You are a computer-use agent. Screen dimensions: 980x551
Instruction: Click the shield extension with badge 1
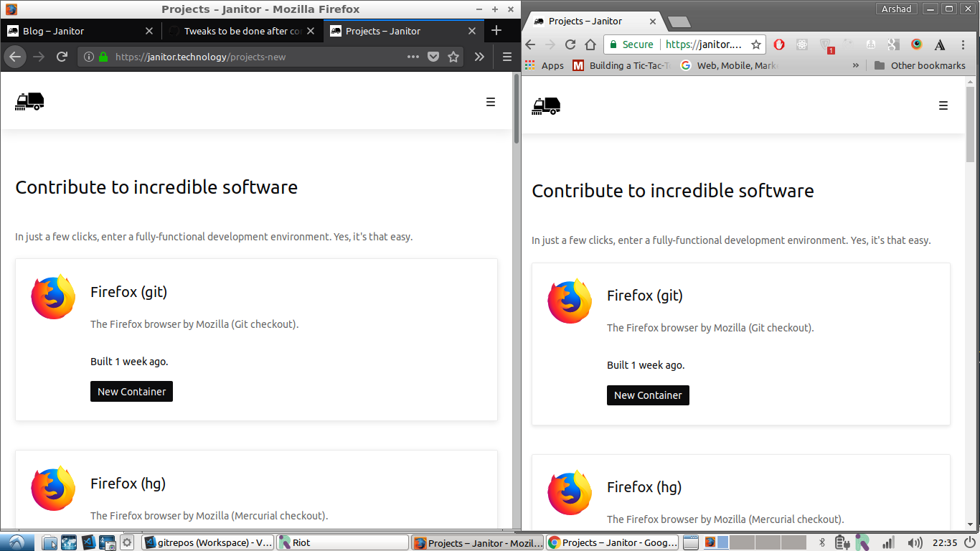(x=826, y=45)
